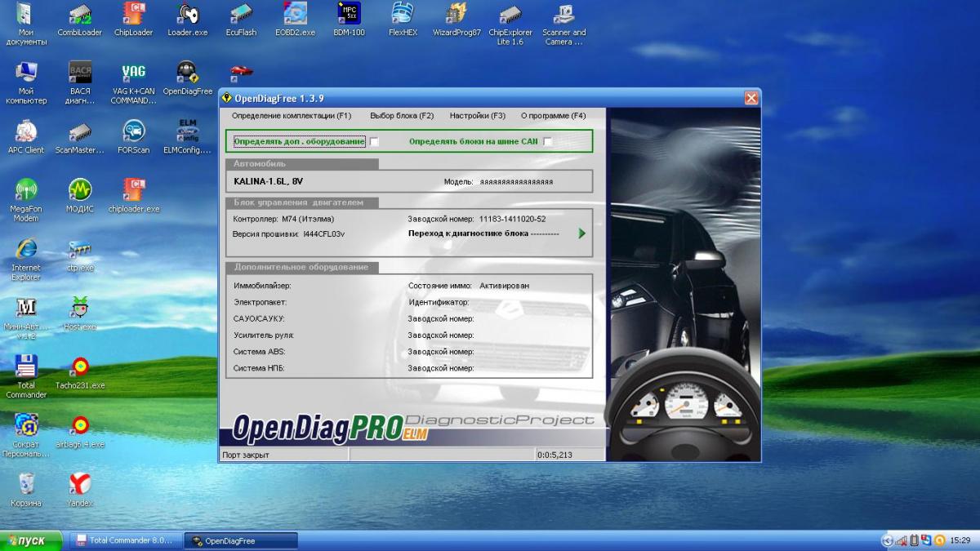Open VAG K+CAN Commander shortcut

pyautogui.click(x=134, y=83)
